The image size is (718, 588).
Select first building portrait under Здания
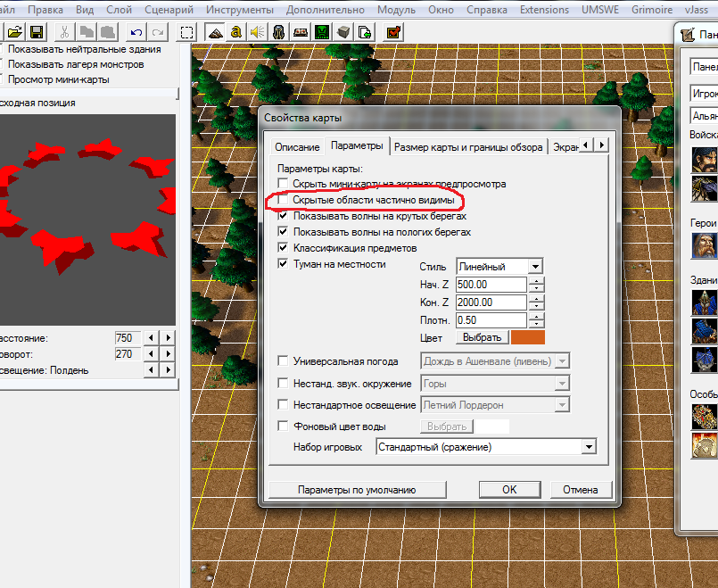coord(705,302)
